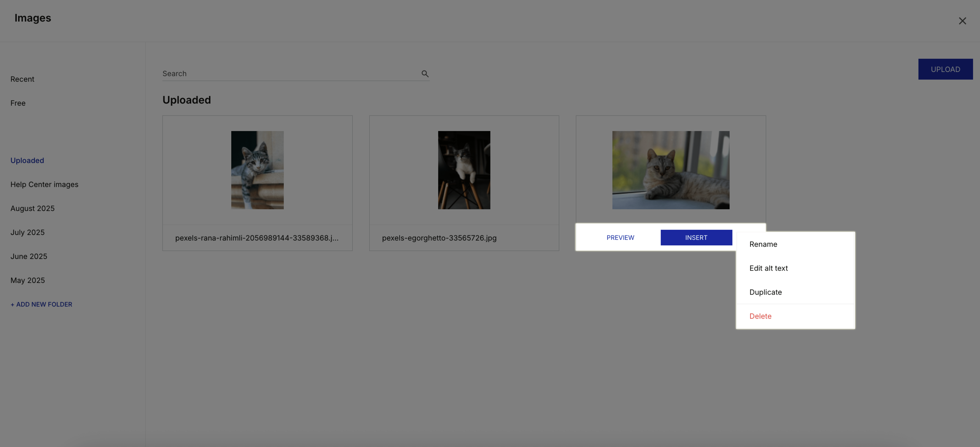This screenshot has height=447, width=980.
Task: Click the search magnifier icon
Action: point(425,73)
